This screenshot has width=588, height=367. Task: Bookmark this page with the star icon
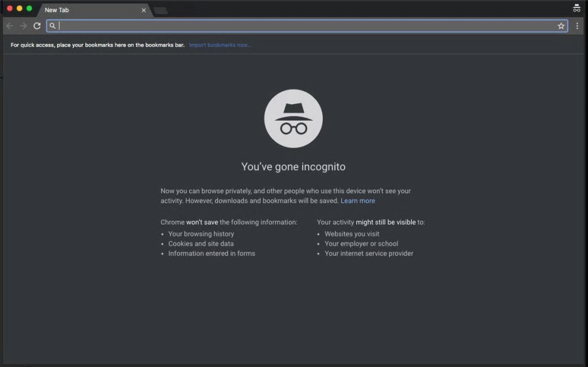coord(561,26)
